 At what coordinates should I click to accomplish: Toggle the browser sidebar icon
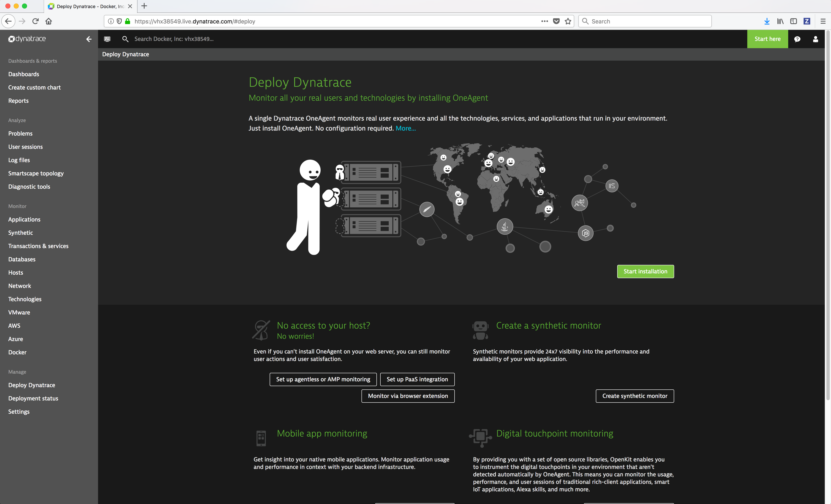[x=794, y=21]
